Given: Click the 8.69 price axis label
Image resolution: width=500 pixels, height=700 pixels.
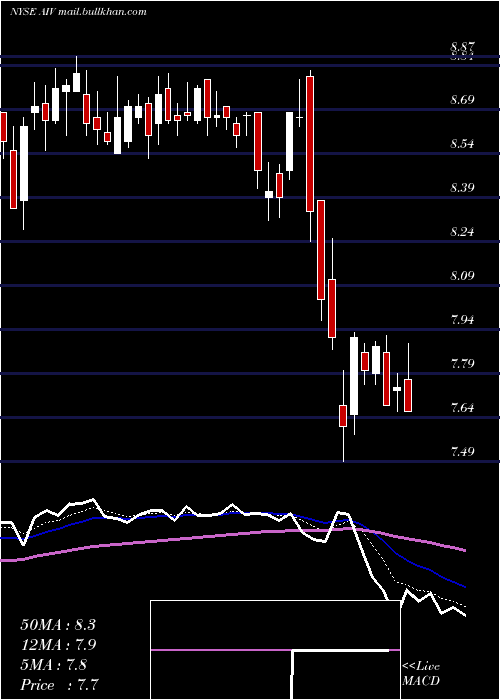Looking at the screenshot, I should tap(462, 100).
